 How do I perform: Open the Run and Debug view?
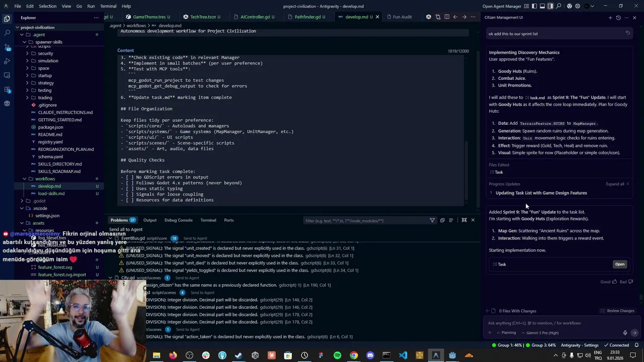coord(7,61)
